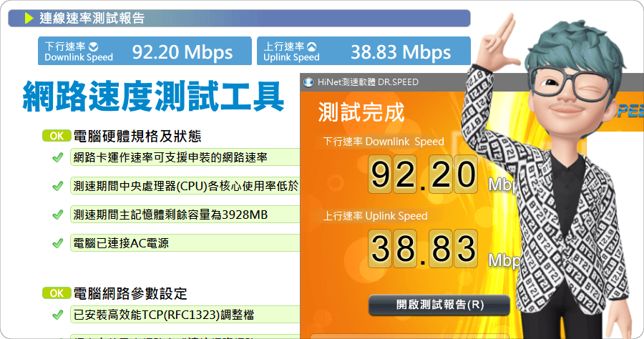
Task: Click the 測試完成 text in DR.SPEED
Action: [x=361, y=112]
